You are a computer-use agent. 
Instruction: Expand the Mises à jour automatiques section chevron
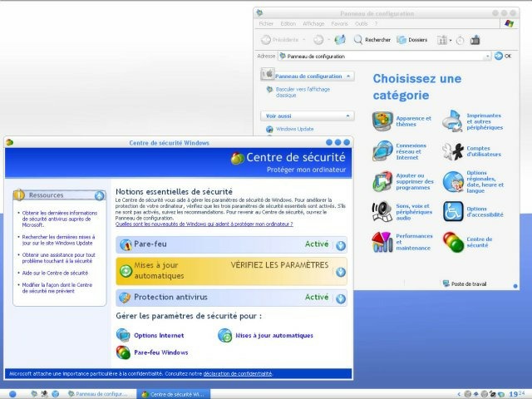341,272
